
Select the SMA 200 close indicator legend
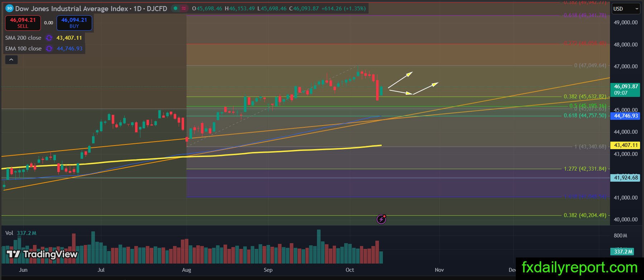coord(23,38)
